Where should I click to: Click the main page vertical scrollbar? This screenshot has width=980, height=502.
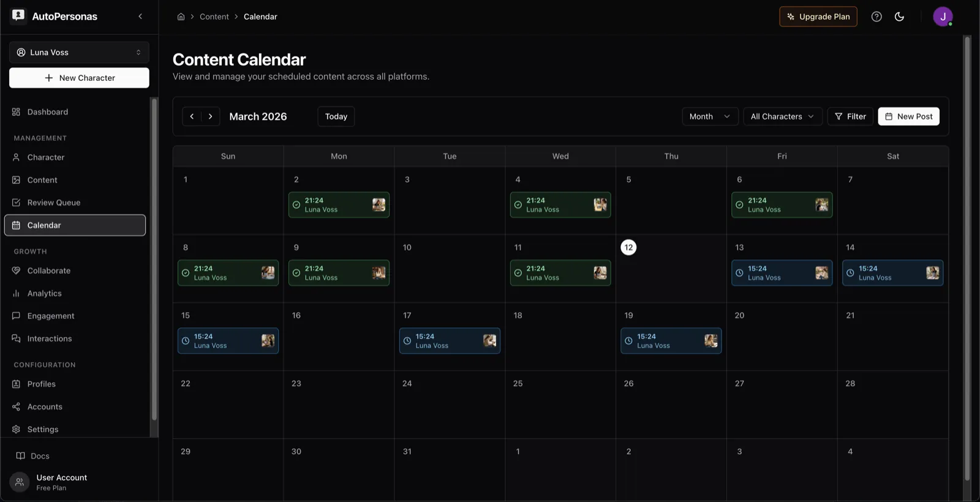(x=968, y=257)
